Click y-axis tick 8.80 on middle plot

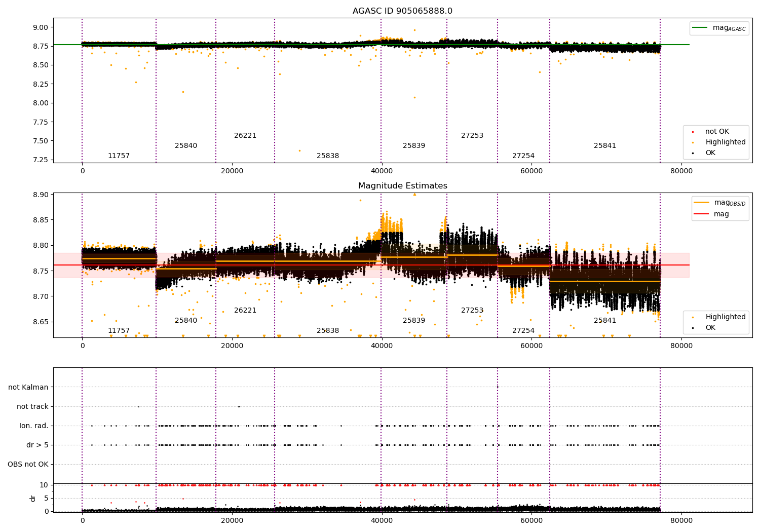tap(40, 246)
